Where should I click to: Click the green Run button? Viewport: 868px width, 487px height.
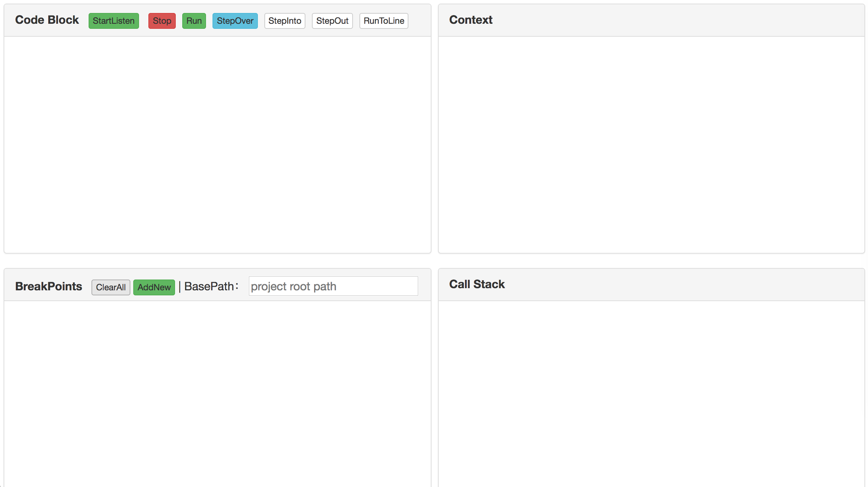pos(194,21)
